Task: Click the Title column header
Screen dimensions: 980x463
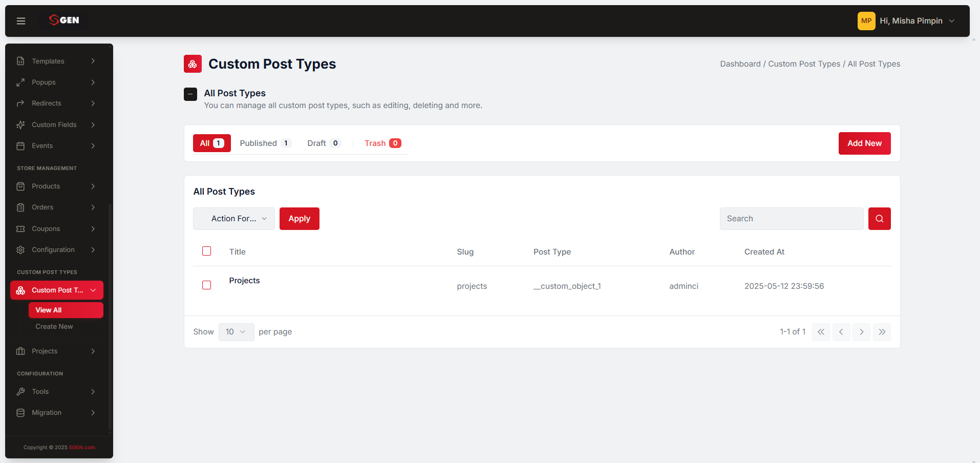Action: tap(237, 252)
